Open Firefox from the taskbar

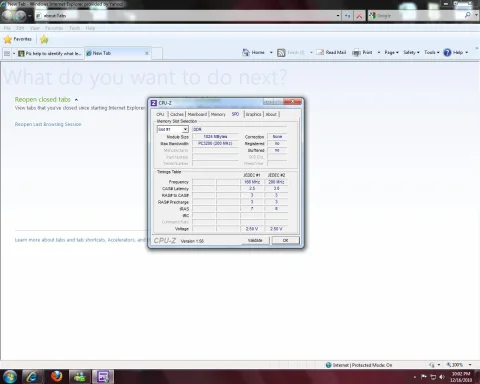click(56, 376)
